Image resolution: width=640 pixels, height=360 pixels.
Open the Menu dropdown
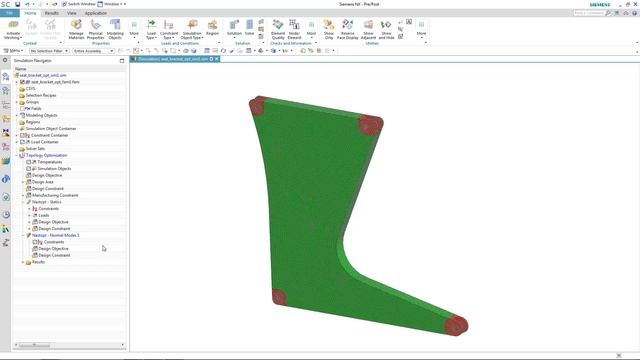[13, 51]
